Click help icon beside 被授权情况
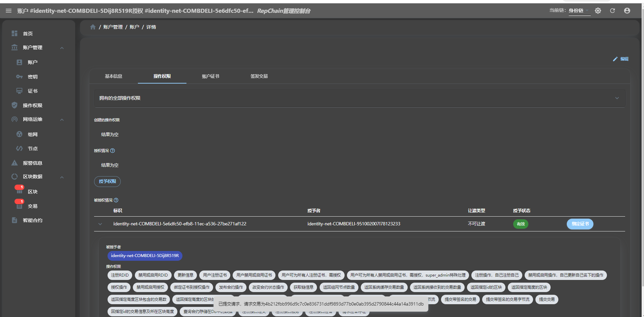The height and width of the screenshot is (317, 644). point(116,200)
